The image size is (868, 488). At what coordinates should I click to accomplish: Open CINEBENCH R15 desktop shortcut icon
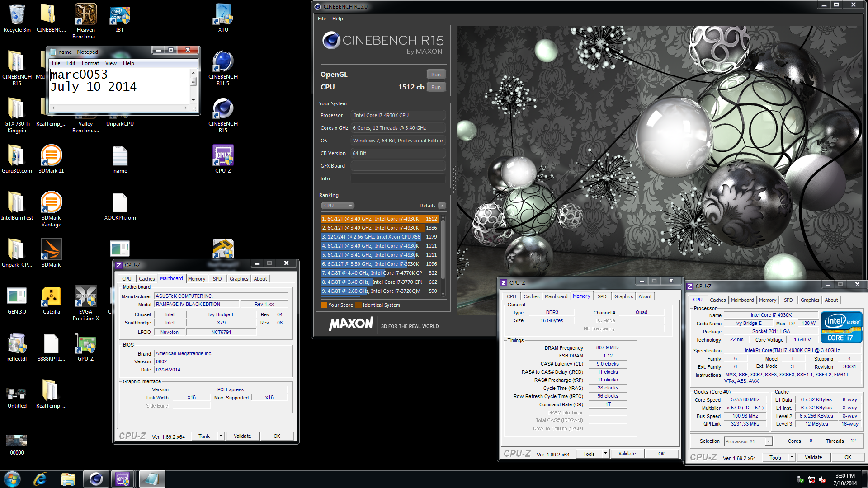click(223, 115)
